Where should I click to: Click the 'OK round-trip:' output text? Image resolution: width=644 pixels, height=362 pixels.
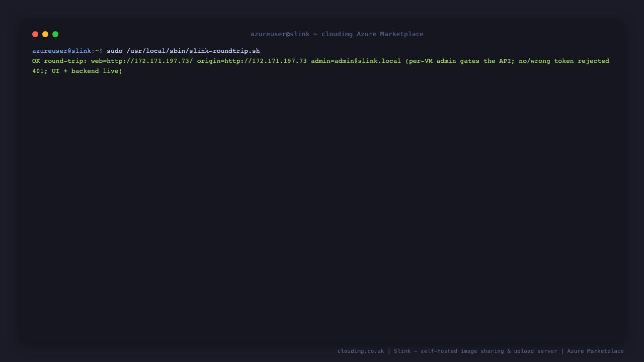pos(59,61)
